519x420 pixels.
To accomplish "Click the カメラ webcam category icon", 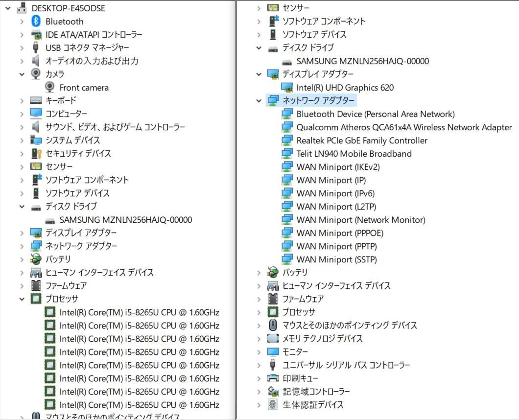I will pos(36,74).
